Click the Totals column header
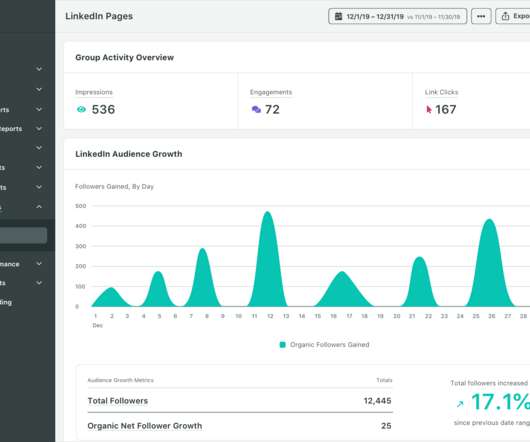Screen dimensions: 530x442 click(x=384, y=380)
